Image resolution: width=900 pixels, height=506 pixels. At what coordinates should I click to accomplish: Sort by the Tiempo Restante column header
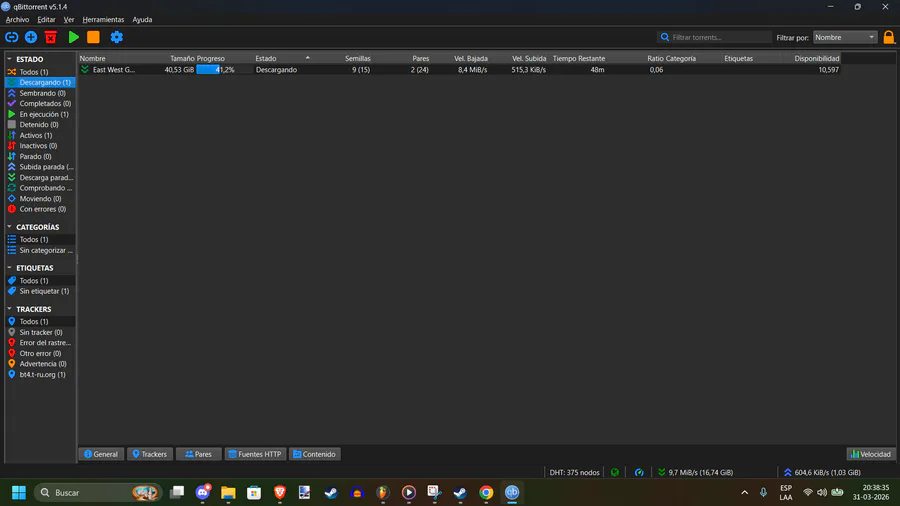[579, 59]
